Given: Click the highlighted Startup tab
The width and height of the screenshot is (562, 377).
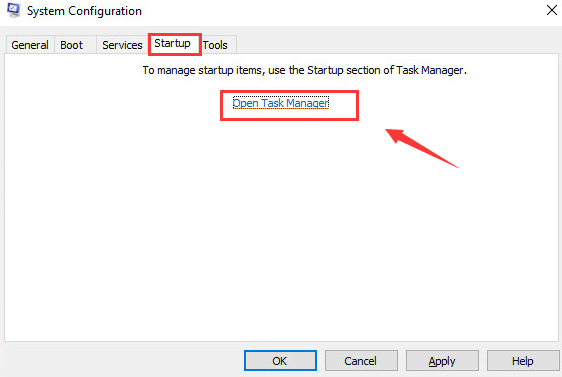Looking at the screenshot, I should pyautogui.click(x=172, y=43).
